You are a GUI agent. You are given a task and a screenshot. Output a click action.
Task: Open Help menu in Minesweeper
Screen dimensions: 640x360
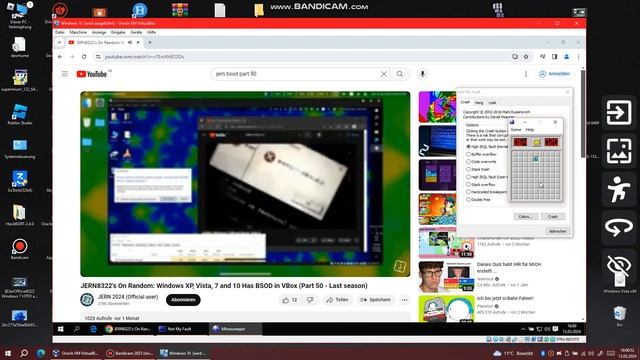point(530,130)
